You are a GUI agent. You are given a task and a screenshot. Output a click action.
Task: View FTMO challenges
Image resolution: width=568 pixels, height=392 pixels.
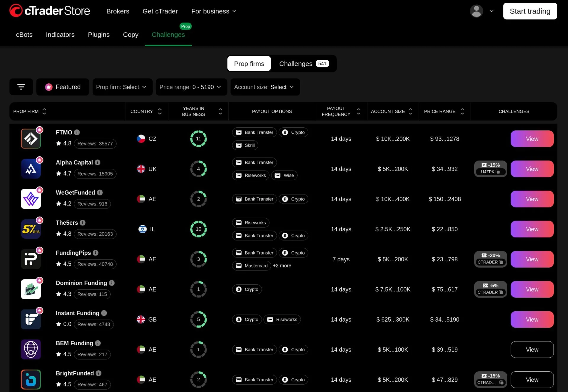point(532,139)
